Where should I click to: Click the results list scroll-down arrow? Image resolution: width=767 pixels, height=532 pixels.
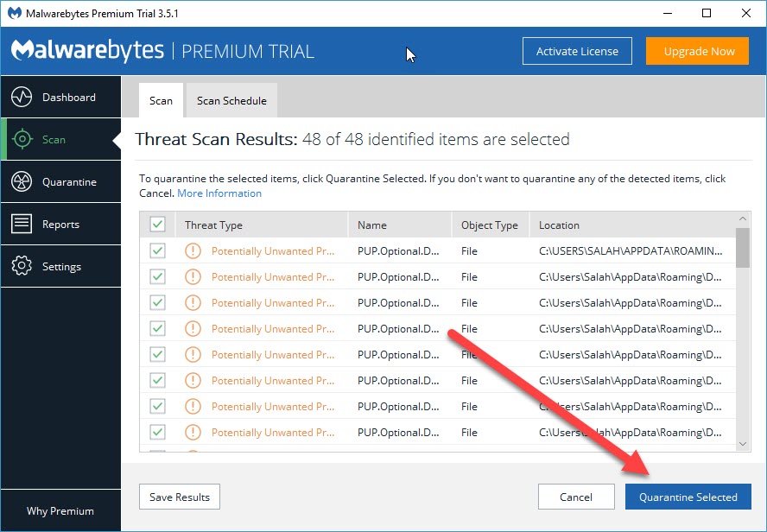[x=743, y=444]
